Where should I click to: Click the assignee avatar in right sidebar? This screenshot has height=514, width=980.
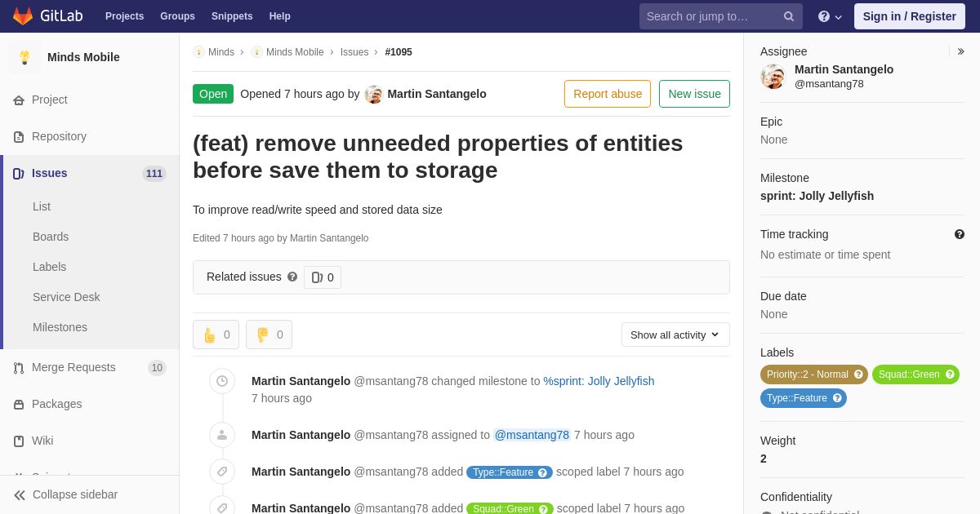tap(773, 77)
